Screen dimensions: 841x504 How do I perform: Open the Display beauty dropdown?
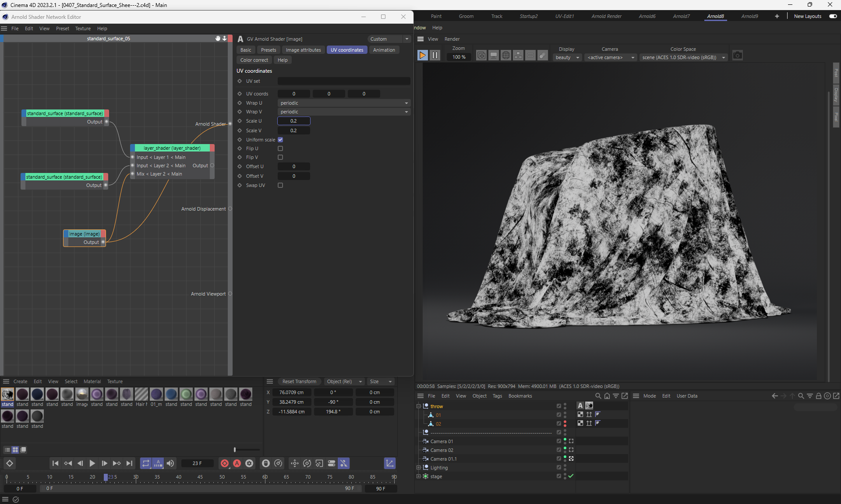click(567, 57)
